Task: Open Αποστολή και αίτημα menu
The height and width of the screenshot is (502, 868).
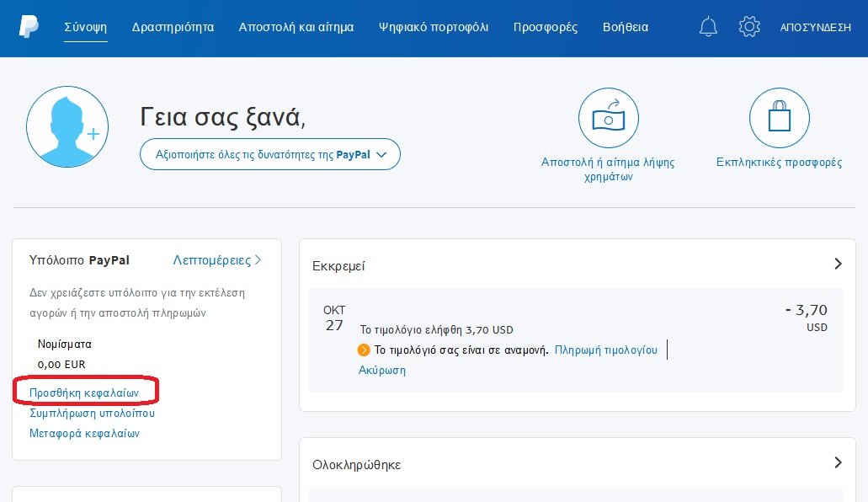Action: pos(296,27)
